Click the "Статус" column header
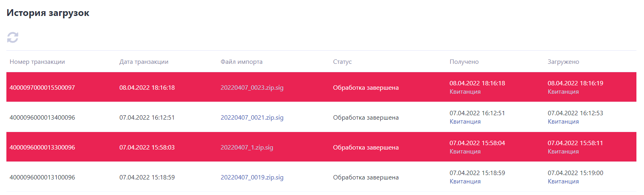The height and width of the screenshot is (195, 644). click(x=342, y=62)
